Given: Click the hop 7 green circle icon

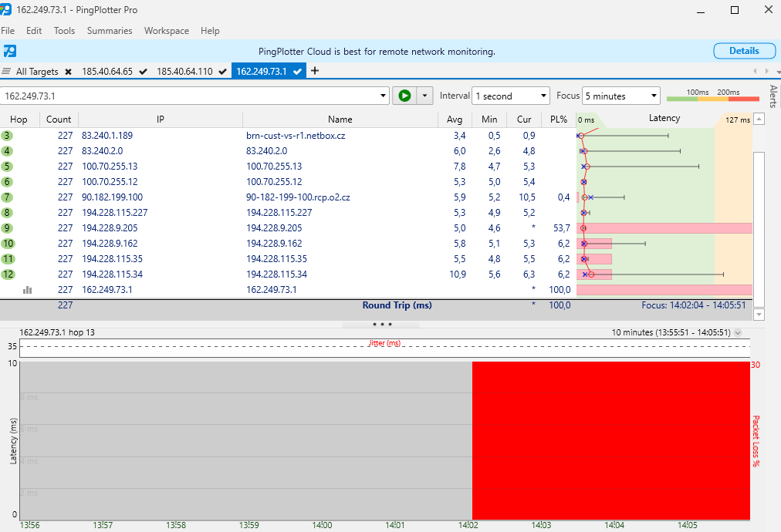Looking at the screenshot, I should (x=8, y=197).
